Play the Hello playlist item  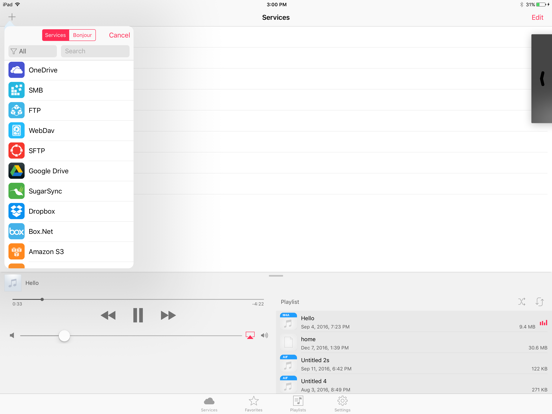[x=414, y=322]
